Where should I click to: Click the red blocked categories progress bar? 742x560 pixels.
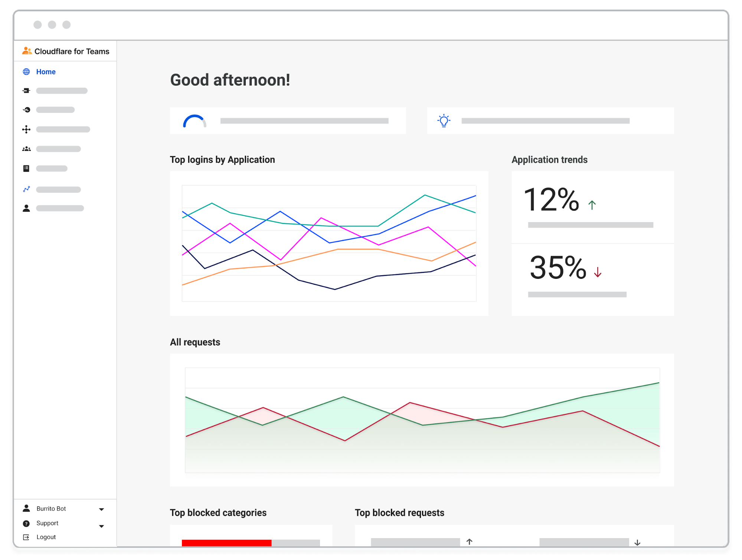pyautogui.click(x=226, y=543)
